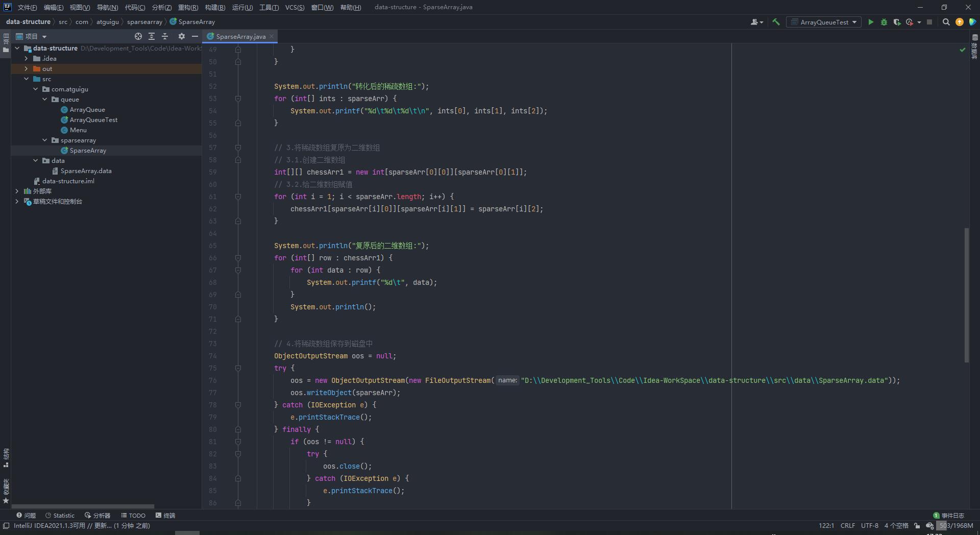Click the gray Stop square button
Image resolution: width=980 pixels, height=535 pixels.
[x=929, y=22]
